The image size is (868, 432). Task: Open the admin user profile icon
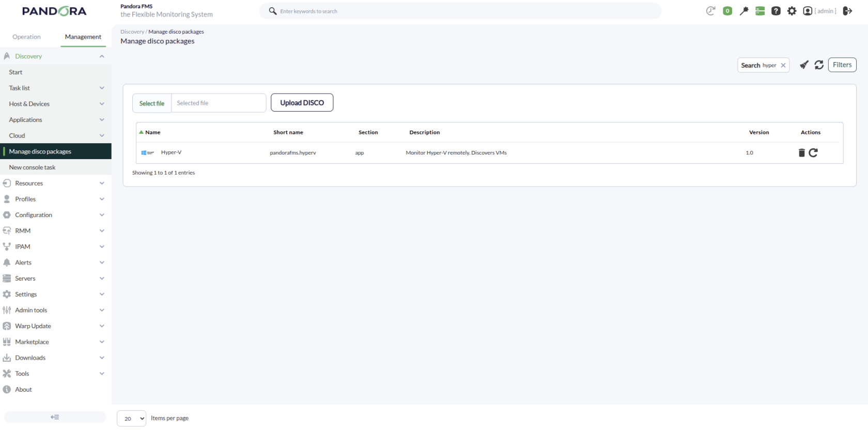808,11
